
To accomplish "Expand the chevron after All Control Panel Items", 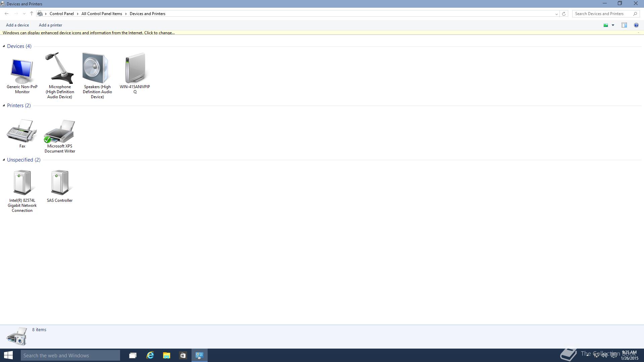I will point(126,14).
